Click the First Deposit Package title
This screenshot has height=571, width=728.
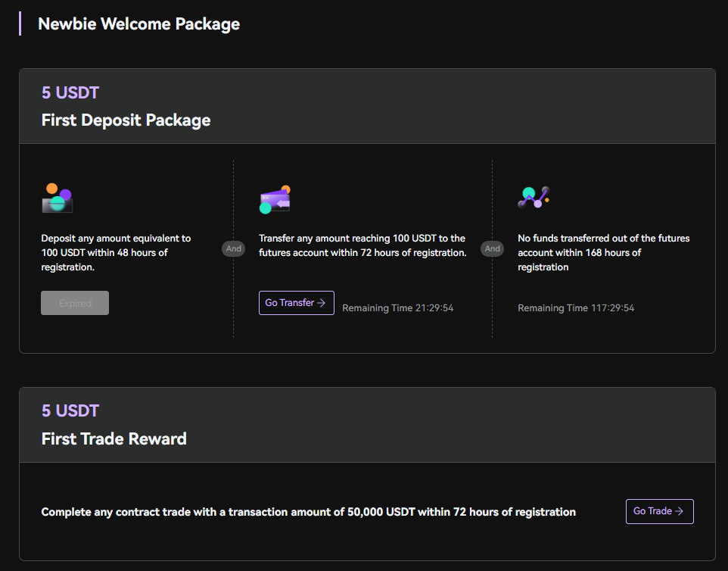tap(126, 120)
